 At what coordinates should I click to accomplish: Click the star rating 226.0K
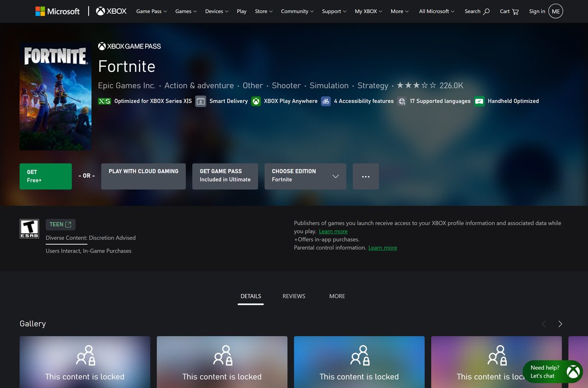tap(430, 85)
